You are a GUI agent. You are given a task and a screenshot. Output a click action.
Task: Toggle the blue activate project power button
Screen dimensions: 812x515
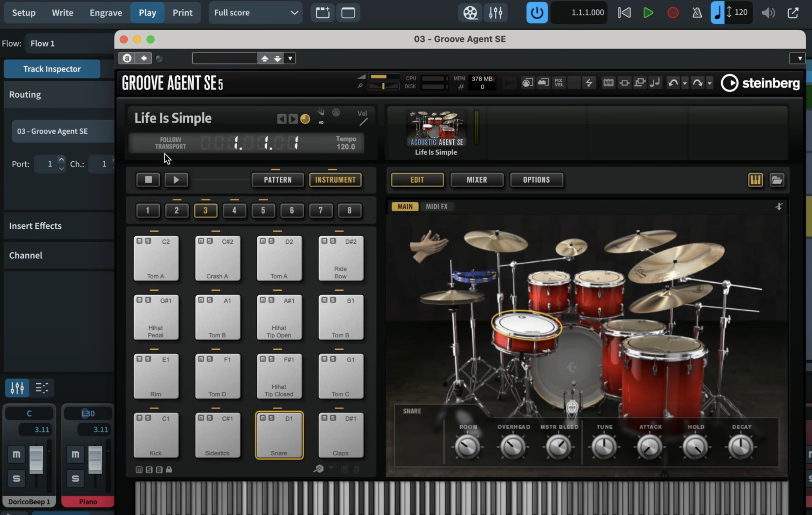point(536,13)
